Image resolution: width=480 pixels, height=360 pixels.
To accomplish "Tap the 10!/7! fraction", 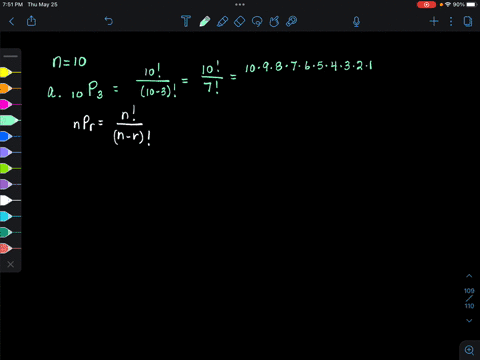I will click(x=211, y=78).
